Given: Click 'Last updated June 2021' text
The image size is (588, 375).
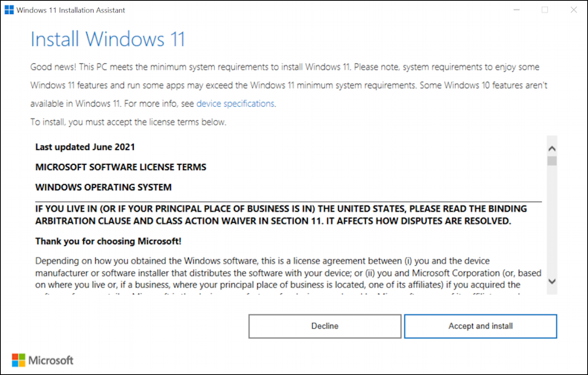Looking at the screenshot, I should coord(85,147).
